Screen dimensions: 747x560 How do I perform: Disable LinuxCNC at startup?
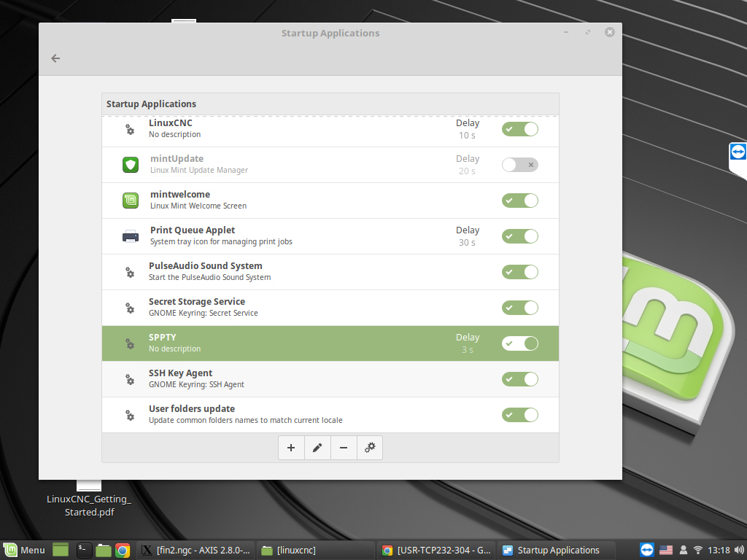tap(519, 129)
